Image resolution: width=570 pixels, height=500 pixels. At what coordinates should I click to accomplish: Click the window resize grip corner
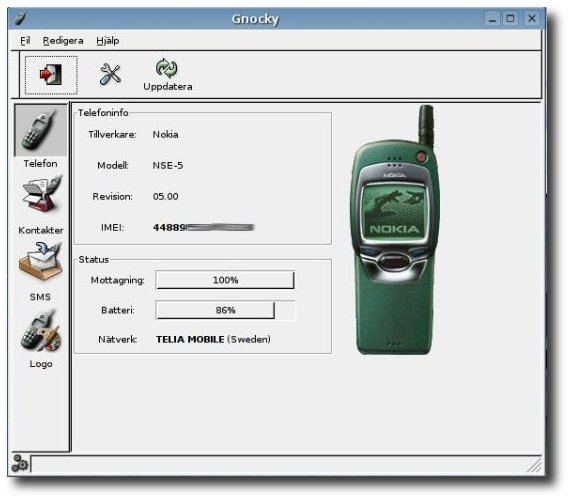coord(535,465)
